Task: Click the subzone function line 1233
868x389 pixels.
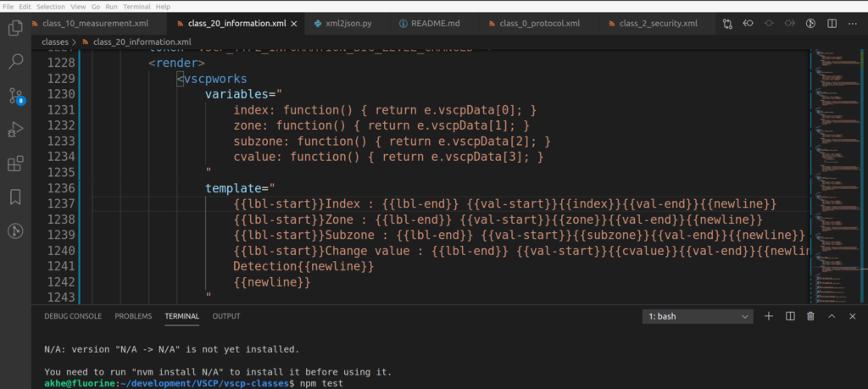Action: 392,141
